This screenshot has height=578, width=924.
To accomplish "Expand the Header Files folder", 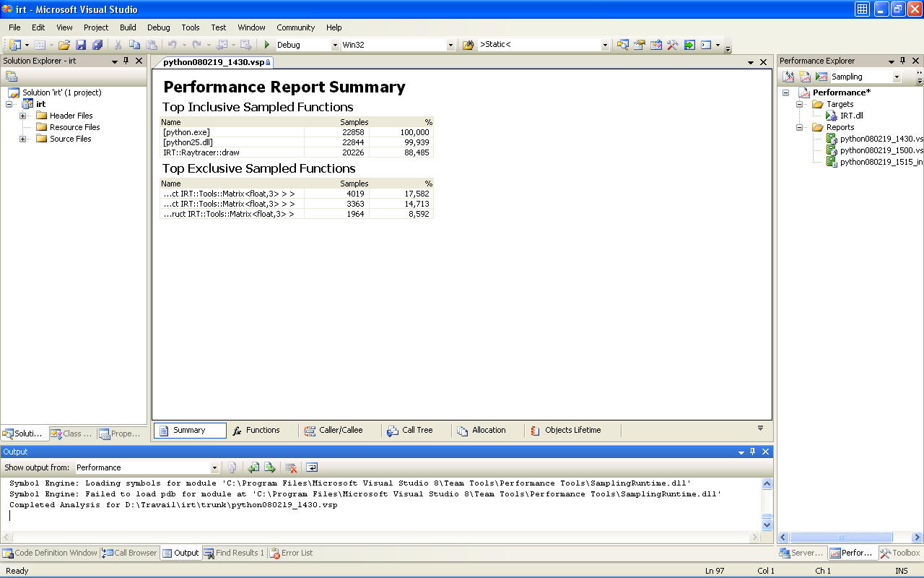I will (23, 116).
